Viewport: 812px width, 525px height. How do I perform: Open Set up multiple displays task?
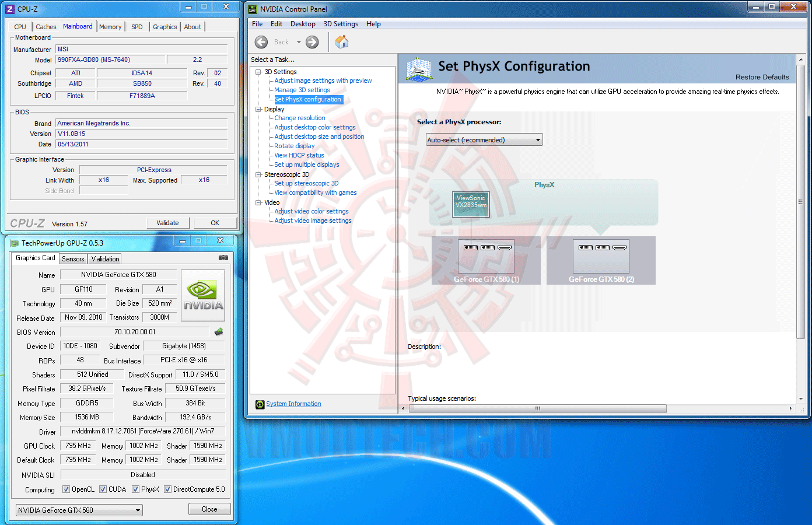307,164
